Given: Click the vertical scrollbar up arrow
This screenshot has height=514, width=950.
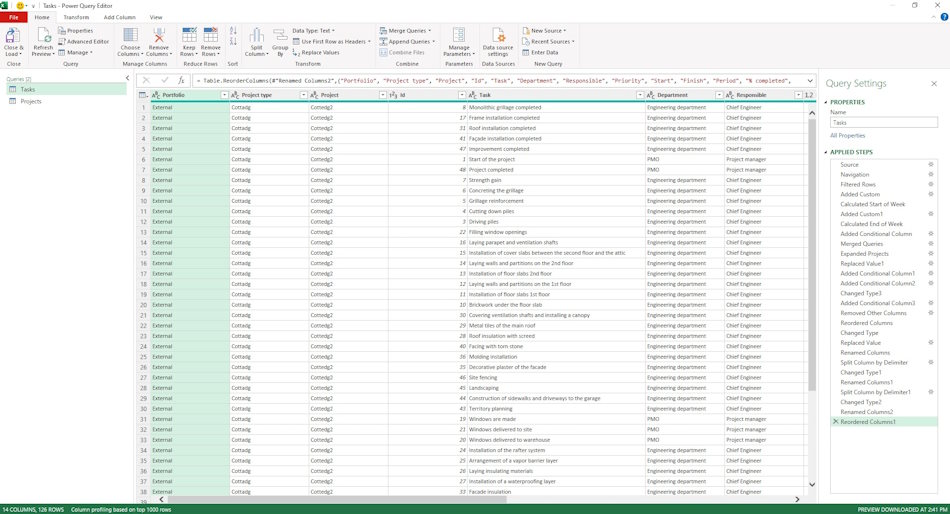Looking at the screenshot, I should pyautogui.click(x=812, y=113).
